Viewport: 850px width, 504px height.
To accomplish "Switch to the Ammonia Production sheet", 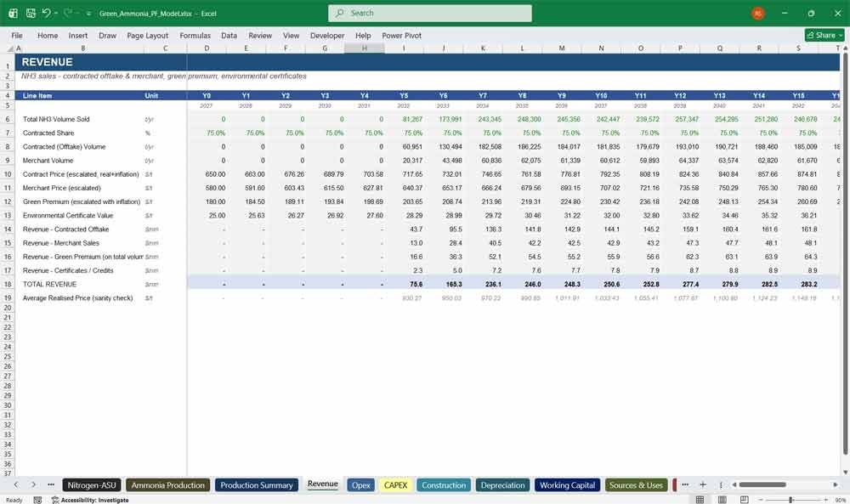I will 168,485.
